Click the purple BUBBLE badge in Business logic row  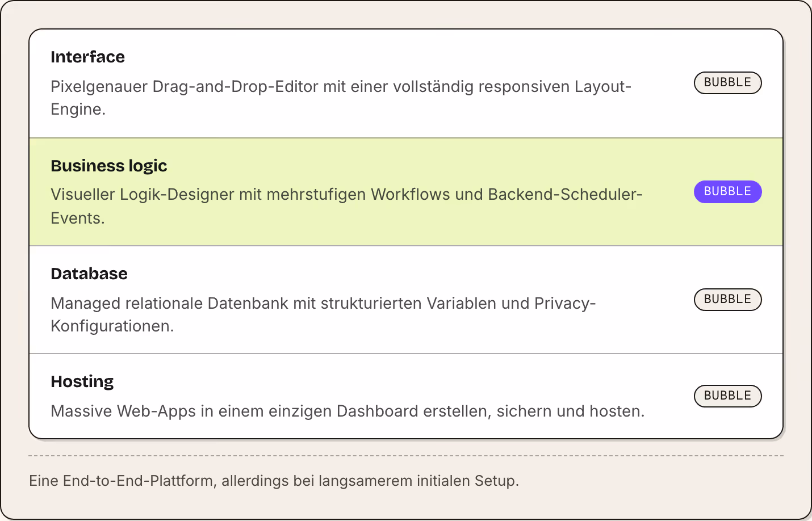(x=727, y=192)
